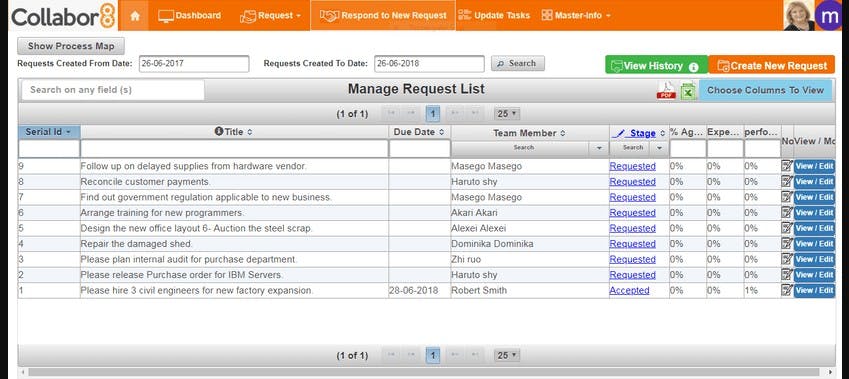Viewport: 849px width, 379px height.
Task: Click Choose Columns To View
Action: [x=765, y=90]
